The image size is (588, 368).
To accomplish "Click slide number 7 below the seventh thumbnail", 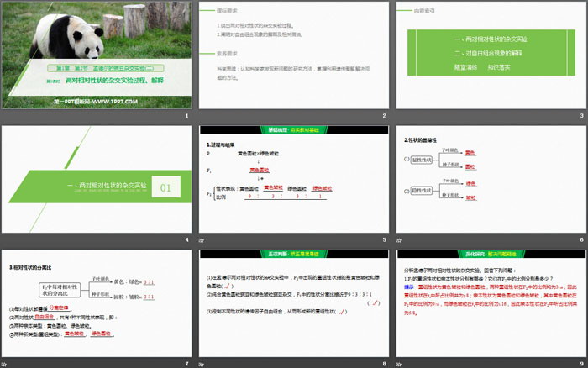I will (x=186, y=364).
